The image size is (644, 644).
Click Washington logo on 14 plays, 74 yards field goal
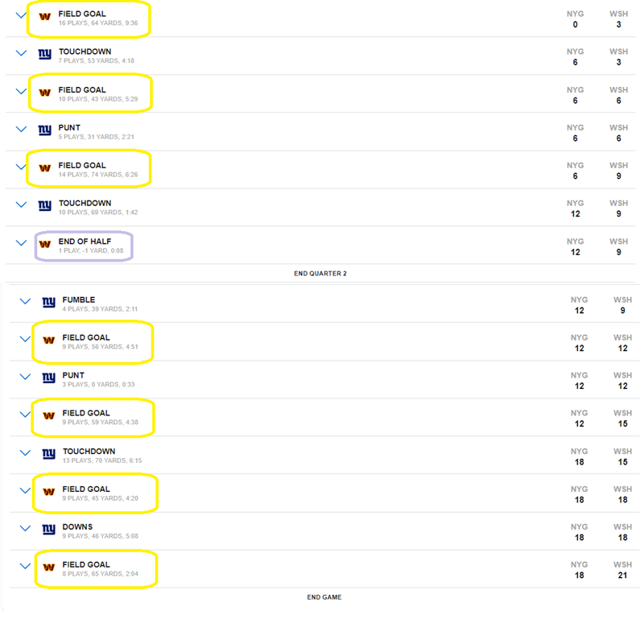pos(45,168)
